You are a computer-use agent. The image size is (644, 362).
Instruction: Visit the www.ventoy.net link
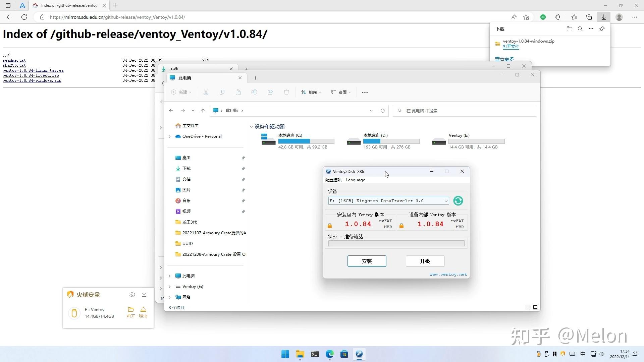pos(448,274)
